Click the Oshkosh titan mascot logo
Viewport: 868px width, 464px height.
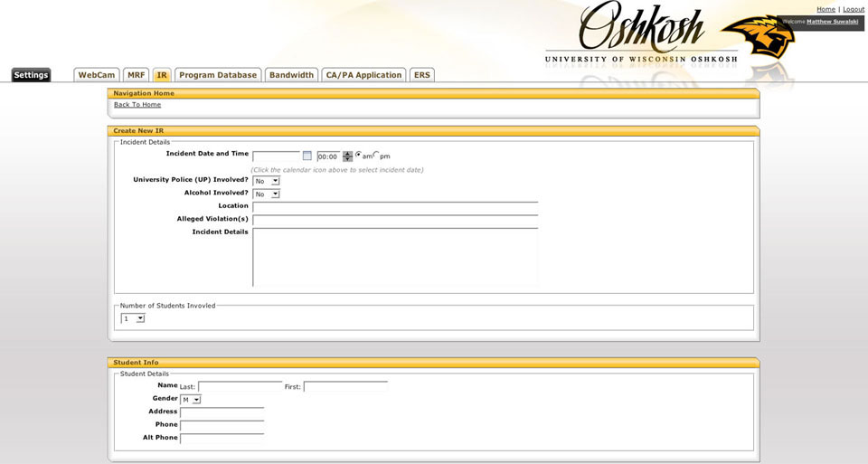point(758,37)
